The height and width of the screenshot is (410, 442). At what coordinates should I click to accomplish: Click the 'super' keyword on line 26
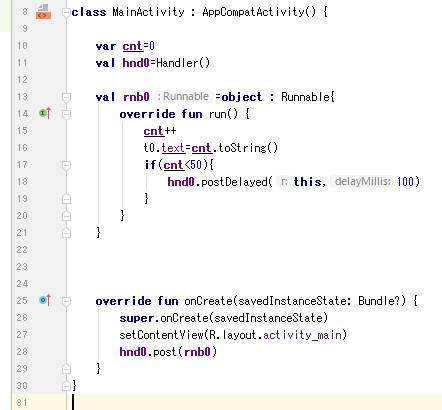coord(137,318)
